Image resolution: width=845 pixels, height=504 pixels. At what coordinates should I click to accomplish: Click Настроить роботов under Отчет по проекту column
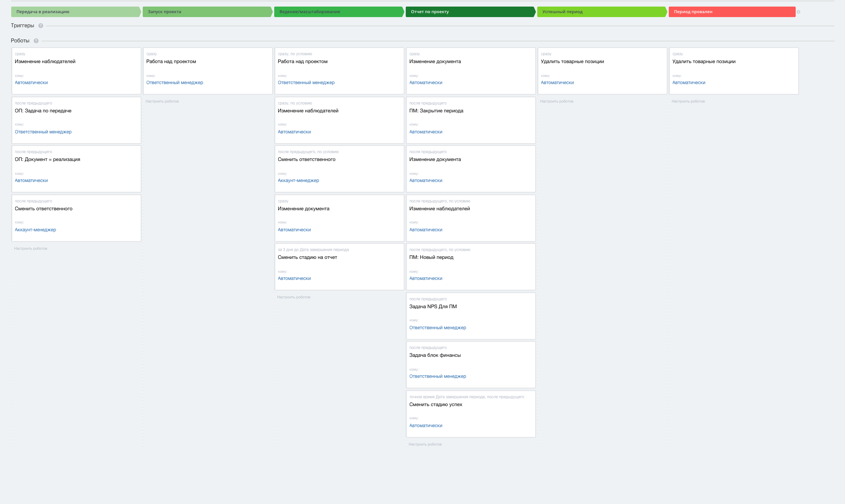click(x=425, y=445)
